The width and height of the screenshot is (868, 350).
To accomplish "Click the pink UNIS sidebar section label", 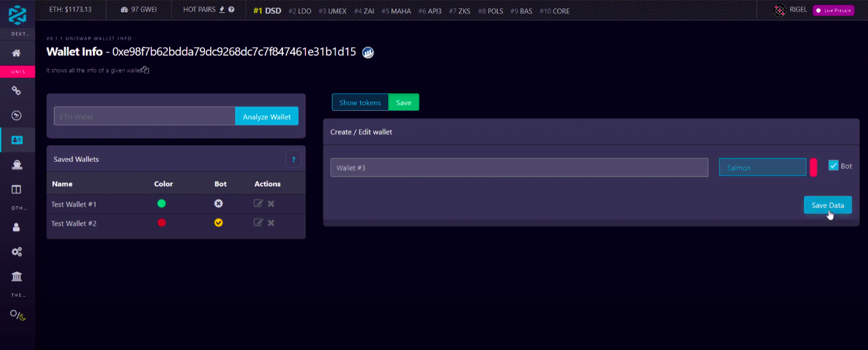I will 17,72.
